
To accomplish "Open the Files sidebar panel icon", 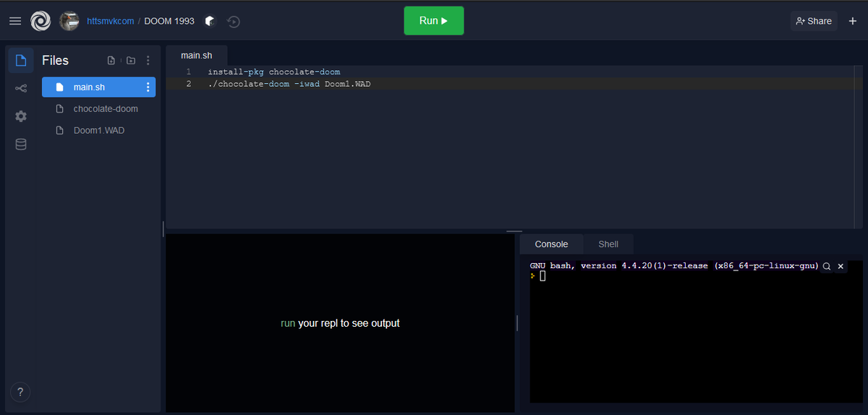I will (20, 60).
